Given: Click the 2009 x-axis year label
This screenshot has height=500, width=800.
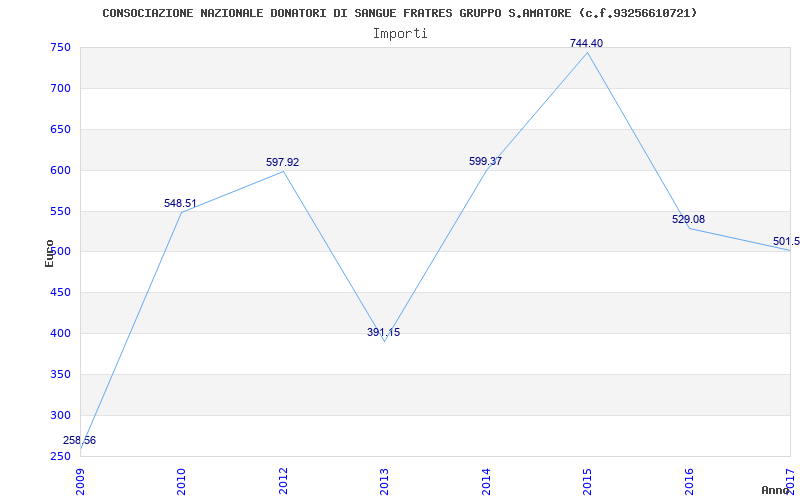Looking at the screenshot, I should [80, 482].
